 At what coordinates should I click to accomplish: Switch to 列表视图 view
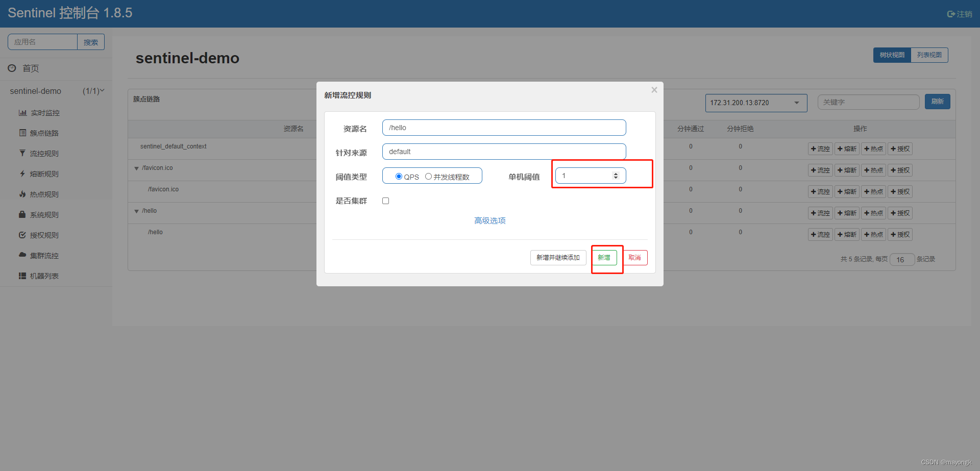[929, 55]
